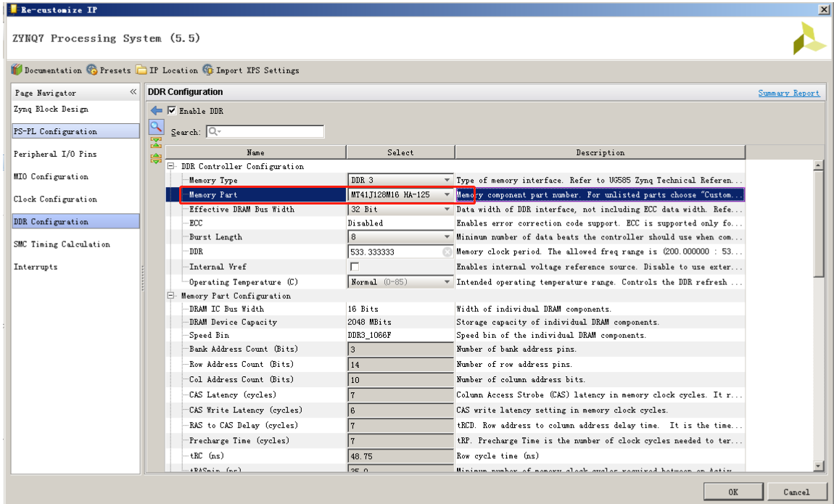
Task: Collapse the Page Navigator panel chevron
Action: (x=133, y=92)
